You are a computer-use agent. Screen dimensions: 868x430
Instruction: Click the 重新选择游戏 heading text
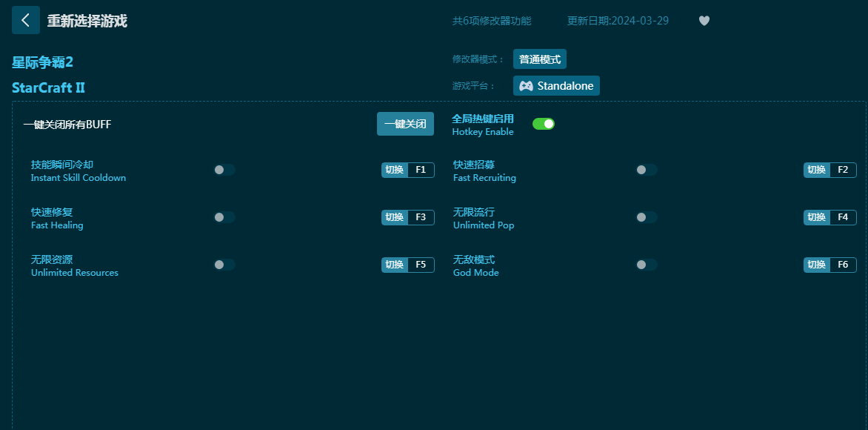point(87,21)
